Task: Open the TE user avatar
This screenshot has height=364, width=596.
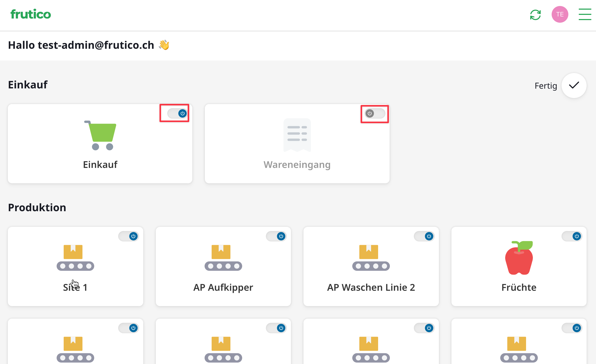Action: [x=560, y=14]
